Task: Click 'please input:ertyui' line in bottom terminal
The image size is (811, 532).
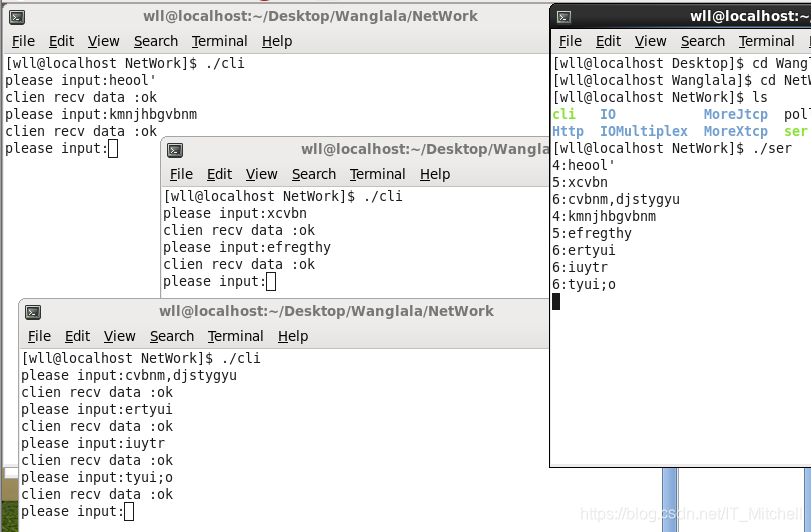Action: (x=97, y=409)
